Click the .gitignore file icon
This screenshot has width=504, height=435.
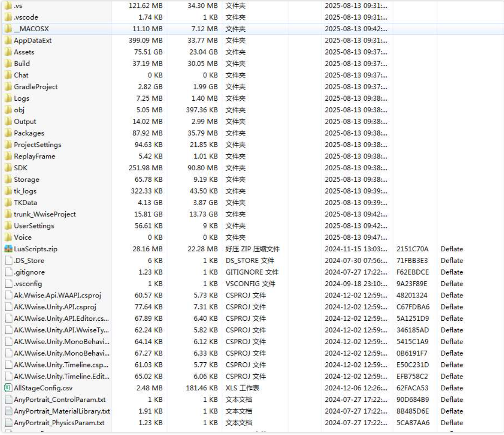pyautogui.click(x=8, y=272)
